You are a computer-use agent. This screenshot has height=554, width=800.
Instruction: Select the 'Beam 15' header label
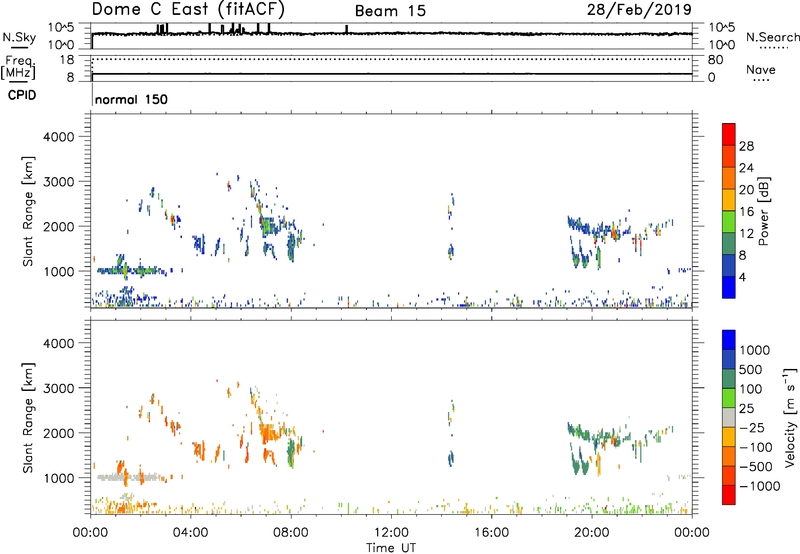(x=390, y=11)
